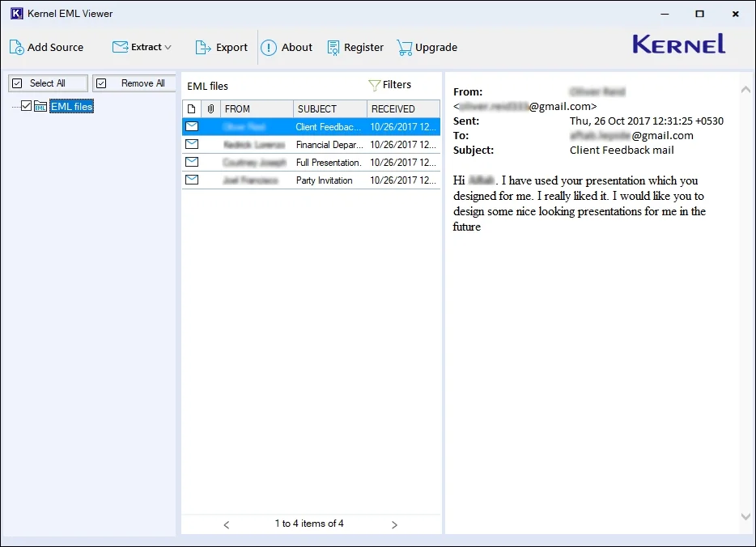Click the Kernel brand logo
Image resolution: width=756 pixels, height=547 pixels.
[678, 45]
